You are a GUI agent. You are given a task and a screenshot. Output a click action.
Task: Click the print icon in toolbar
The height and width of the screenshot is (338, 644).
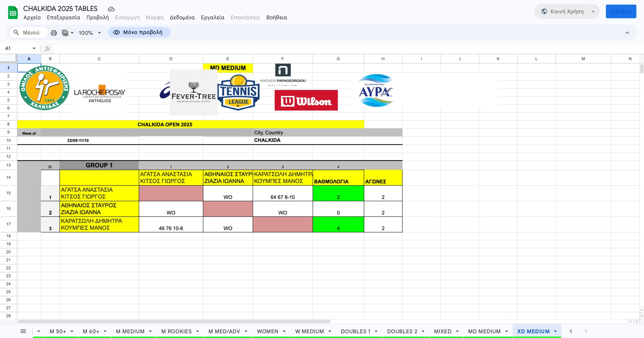(x=54, y=33)
